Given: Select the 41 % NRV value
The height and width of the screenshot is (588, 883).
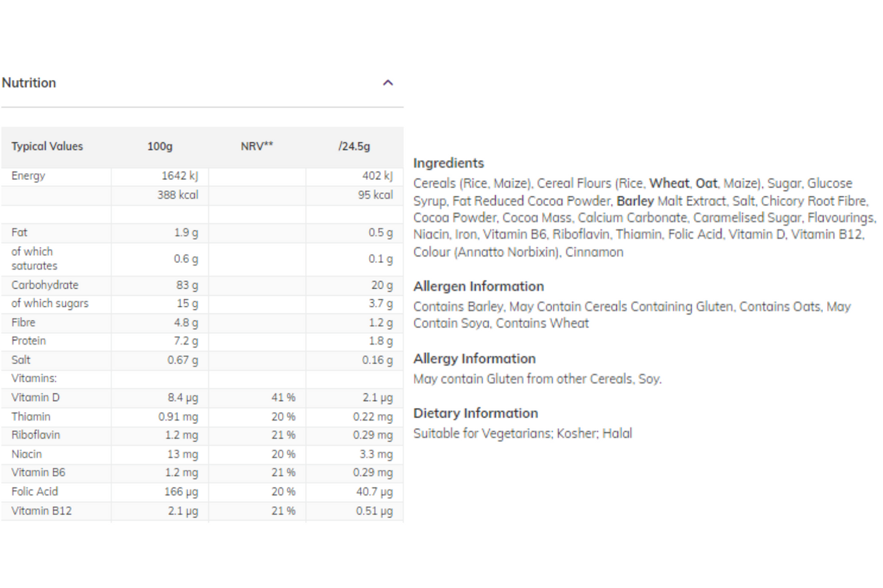Looking at the screenshot, I should pyautogui.click(x=283, y=398).
